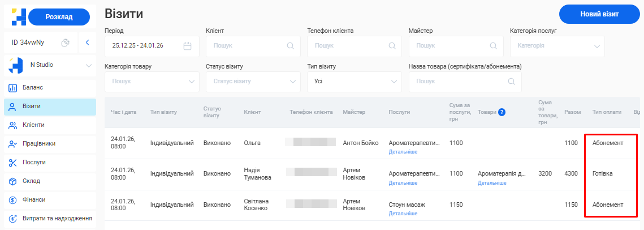Click the search icon in Назва товара field

coord(511,82)
